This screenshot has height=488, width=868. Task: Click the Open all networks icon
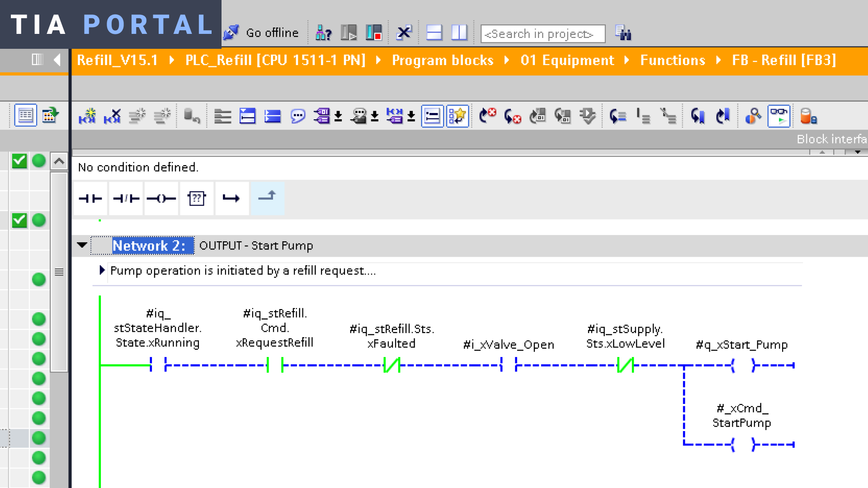point(222,116)
